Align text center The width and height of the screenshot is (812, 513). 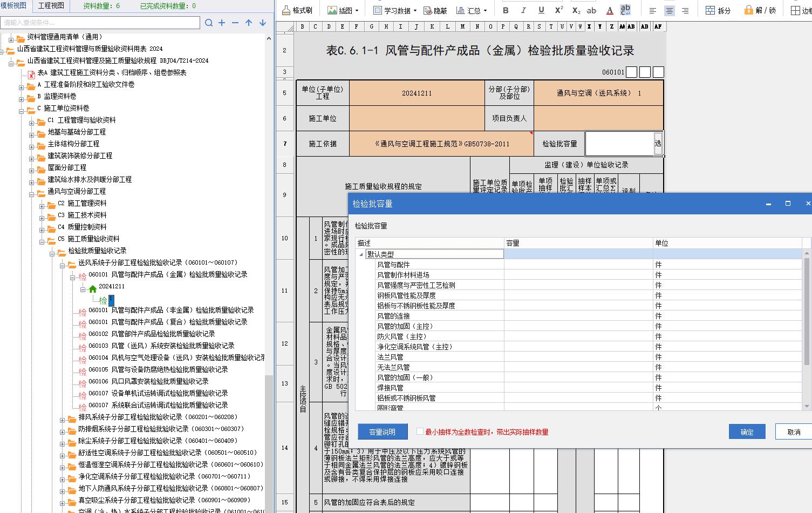(x=669, y=10)
